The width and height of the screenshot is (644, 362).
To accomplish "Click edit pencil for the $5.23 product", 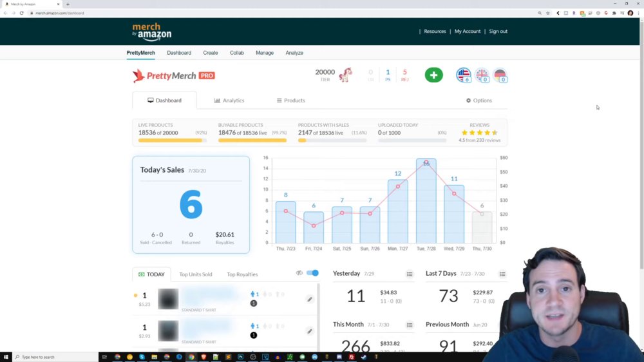I will click(x=310, y=299).
